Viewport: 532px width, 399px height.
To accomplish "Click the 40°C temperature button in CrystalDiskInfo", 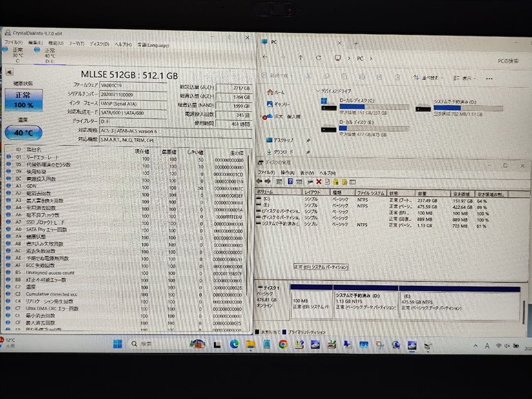I will pos(23,132).
